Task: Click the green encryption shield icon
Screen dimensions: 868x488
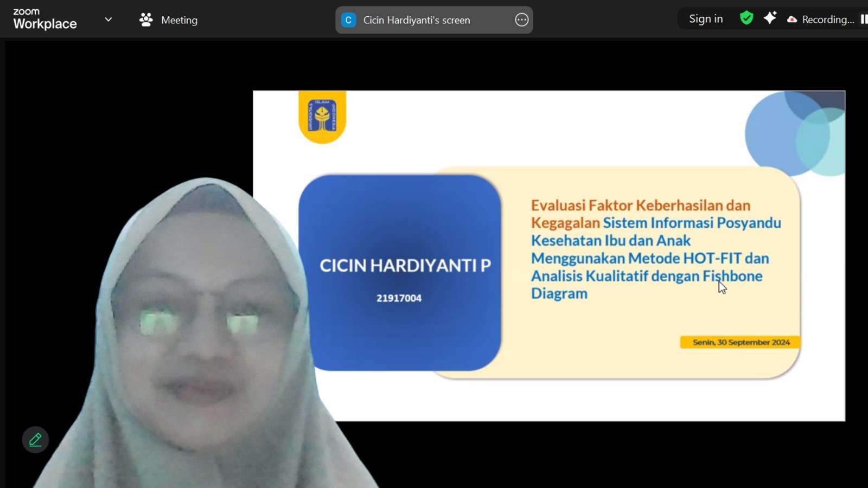Action: click(746, 18)
